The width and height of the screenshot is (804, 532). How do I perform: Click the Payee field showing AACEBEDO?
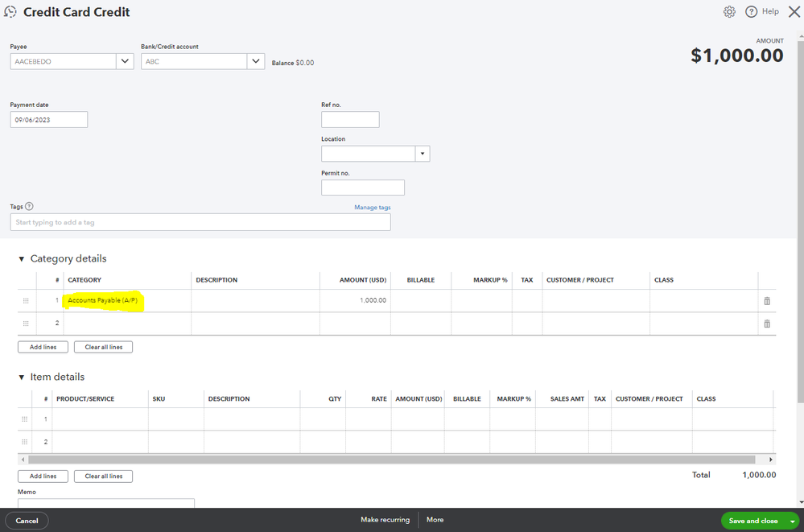63,61
